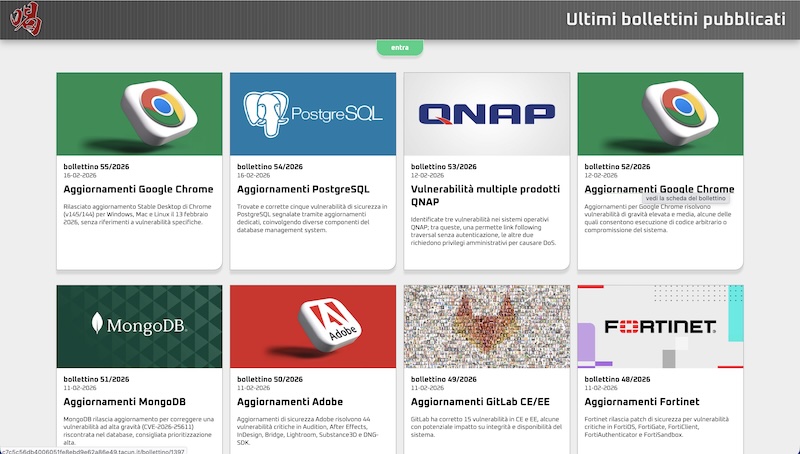The width and height of the screenshot is (800, 454).
Task: Click the Chrome logo image of bollettino 52/2026
Action: pos(660,114)
